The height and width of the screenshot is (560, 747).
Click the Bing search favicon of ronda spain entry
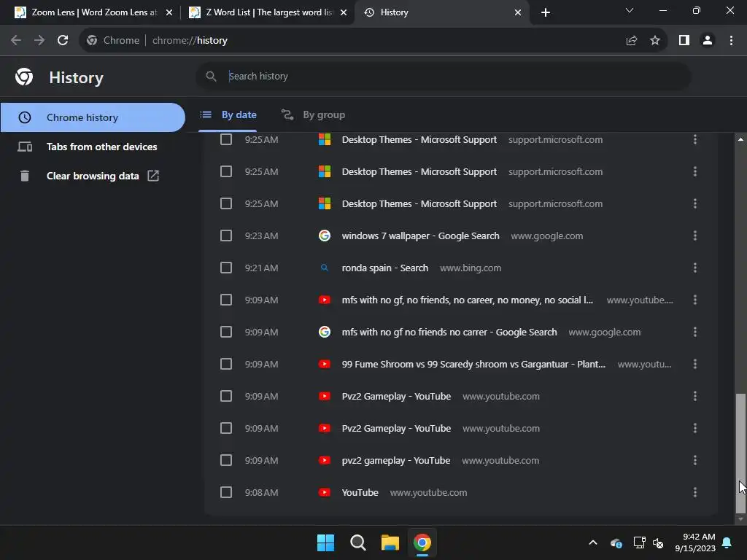pos(325,268)
